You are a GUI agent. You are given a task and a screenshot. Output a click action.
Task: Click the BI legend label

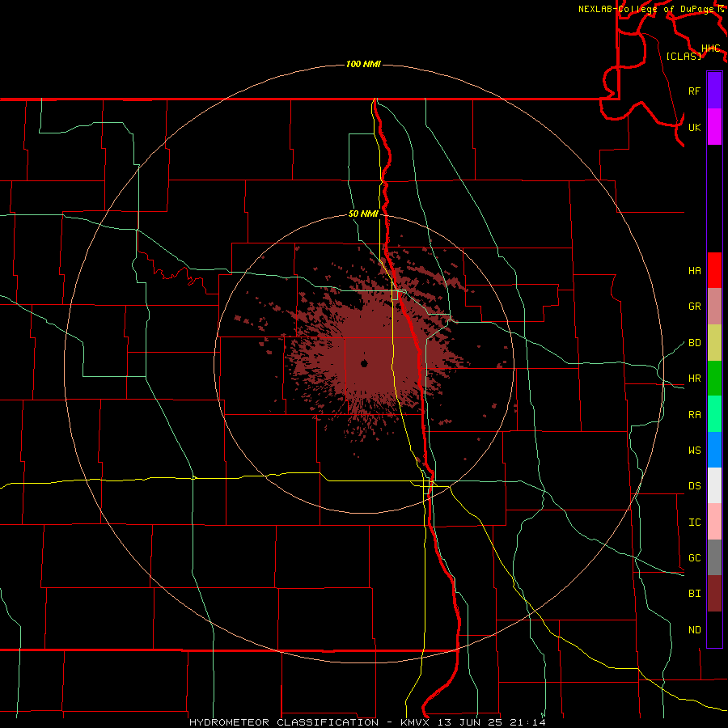pos(694,594)
